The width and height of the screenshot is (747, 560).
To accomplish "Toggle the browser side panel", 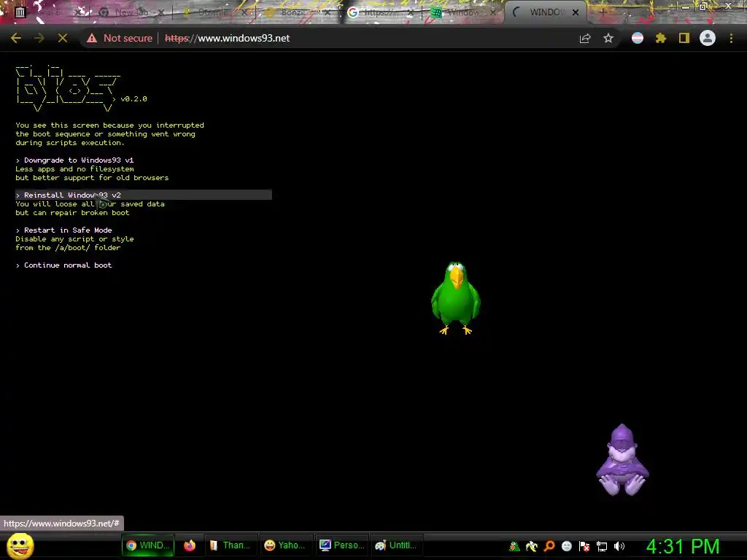I will (x=684, y=38).
